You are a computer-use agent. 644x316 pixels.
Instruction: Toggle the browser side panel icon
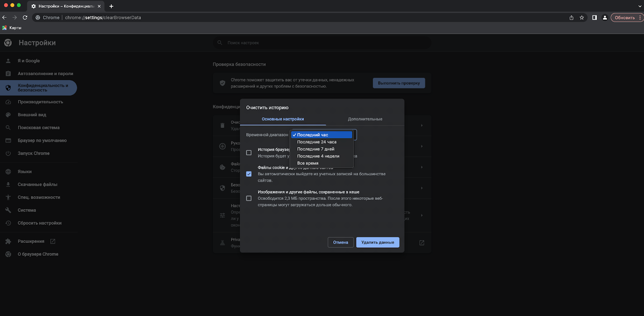[x=594, y=18]
